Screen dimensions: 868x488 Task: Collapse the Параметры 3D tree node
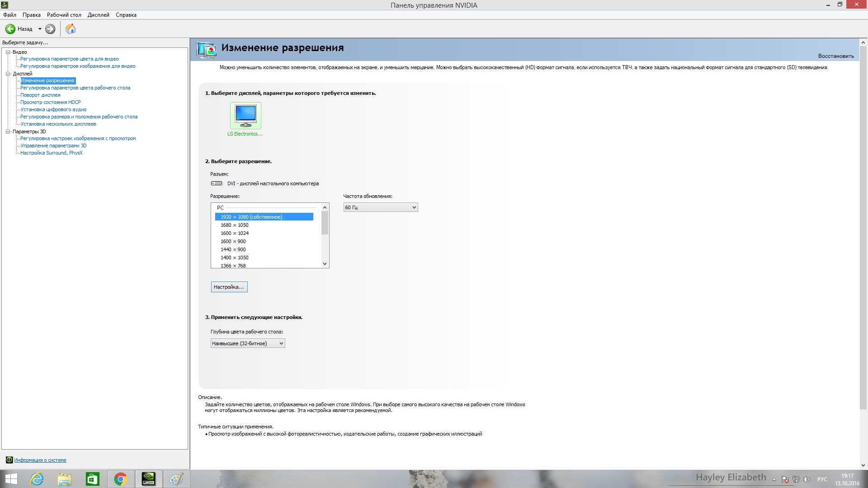pyautogui.click(x=8, y=131)
